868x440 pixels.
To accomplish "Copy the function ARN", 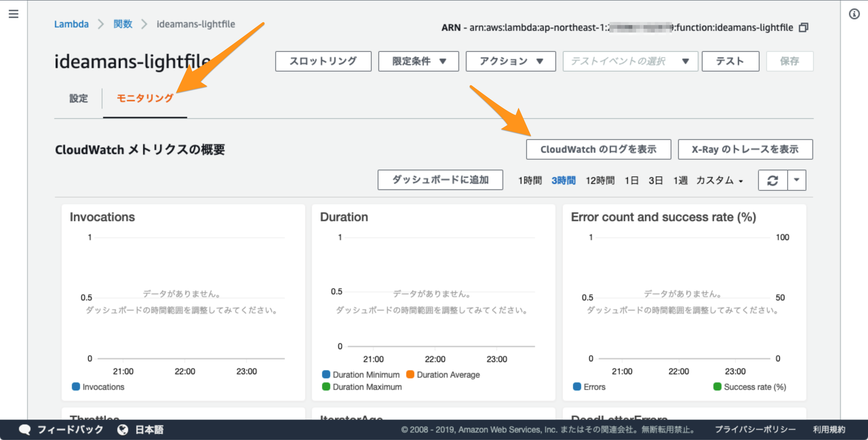I will pos(804,27).
